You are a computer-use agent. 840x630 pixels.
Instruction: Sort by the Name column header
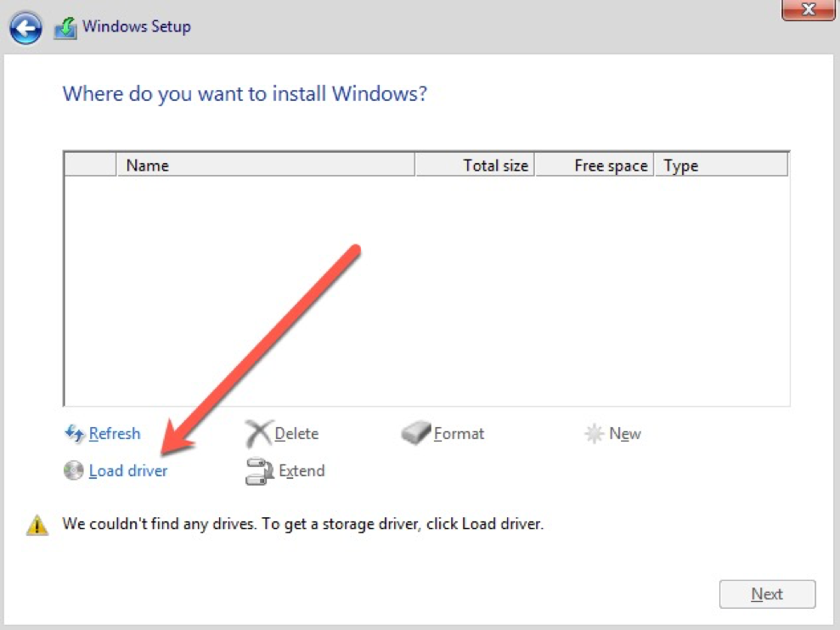[x=266, y=165]
